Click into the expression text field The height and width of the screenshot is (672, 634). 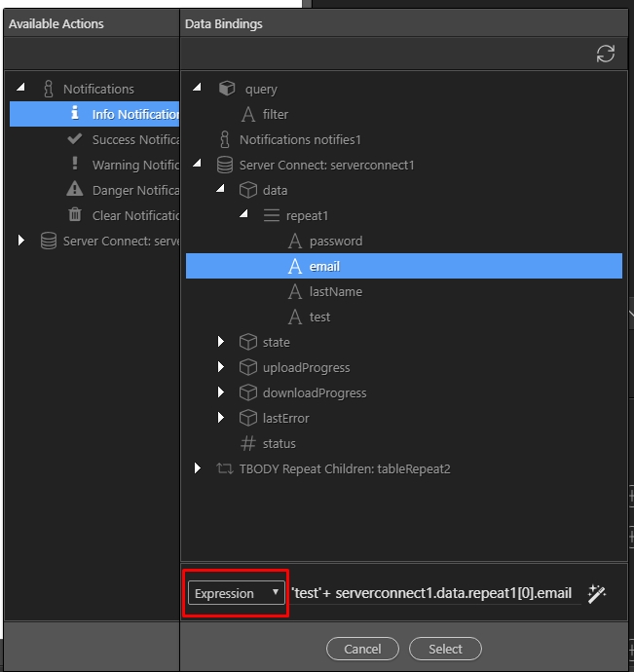click(435, 593)
